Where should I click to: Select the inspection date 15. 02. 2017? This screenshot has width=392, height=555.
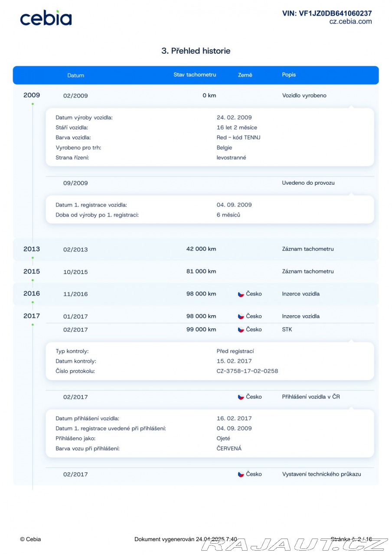(x=234, y=361)
